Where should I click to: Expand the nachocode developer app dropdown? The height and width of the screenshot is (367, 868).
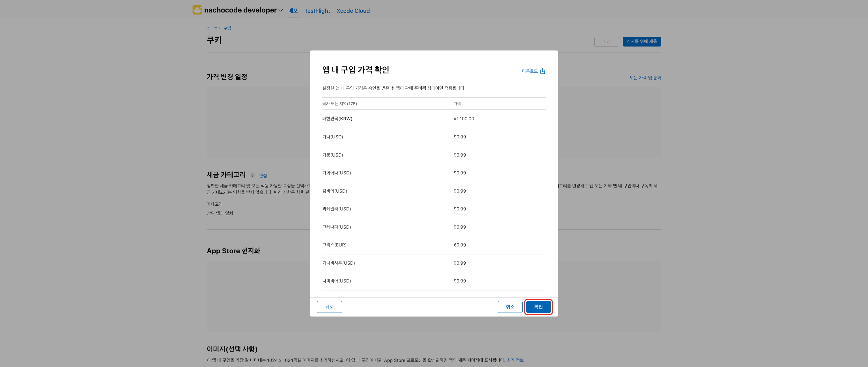click(280, 10)
